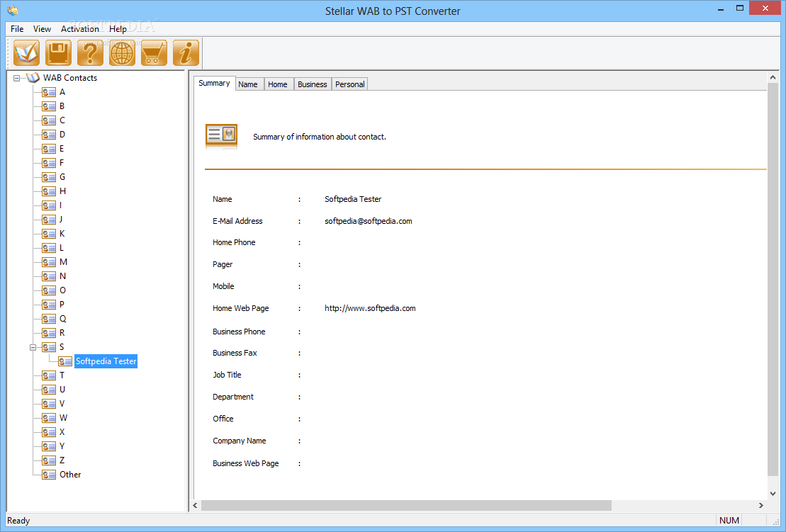The width and height of the screenshot is (786, 532).
Task: Click the contact card icon beside letter G
Action: pos(49,177)
